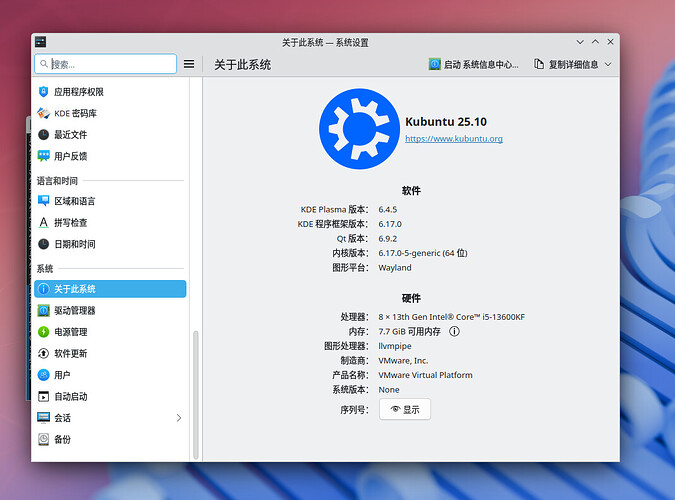
Task: Click the 搜索 search input field
Action: [105, 64]
